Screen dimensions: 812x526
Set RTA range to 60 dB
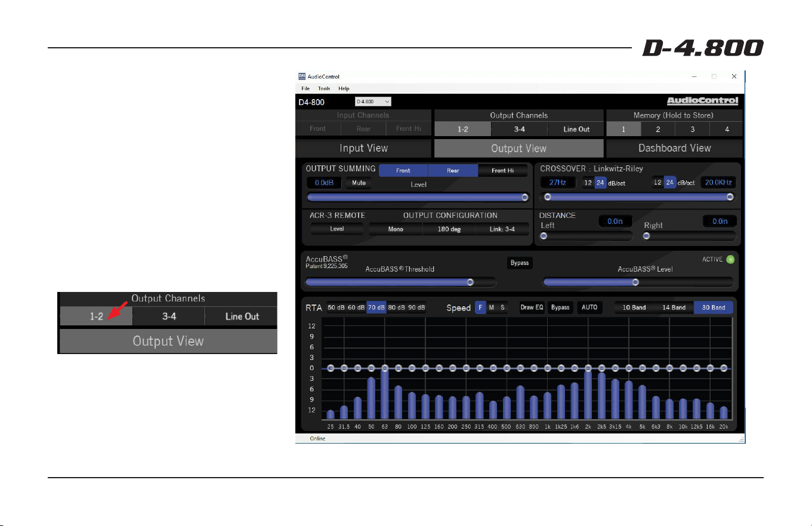point(356,307)
